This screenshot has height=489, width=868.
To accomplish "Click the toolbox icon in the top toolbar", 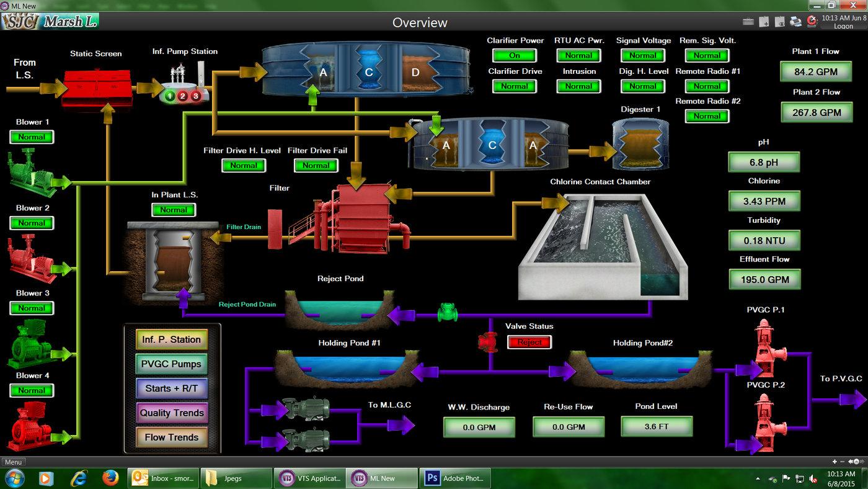I will [x=748, y=22].
